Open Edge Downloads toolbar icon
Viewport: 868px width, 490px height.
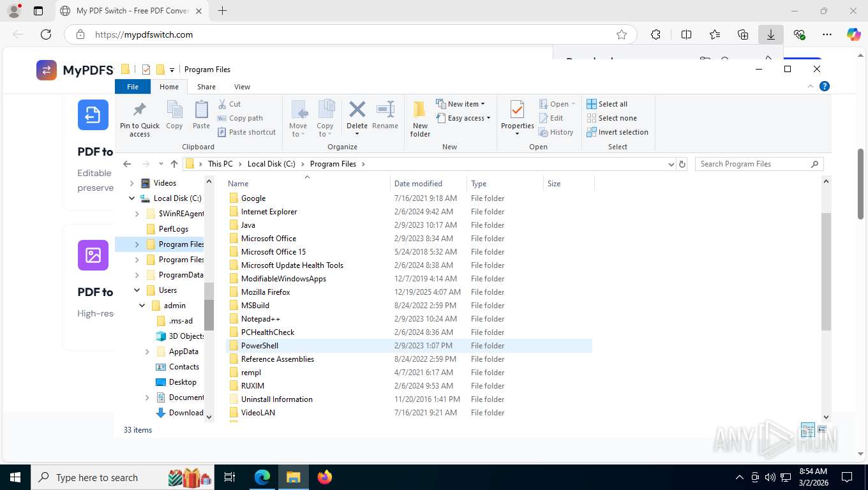pos(771,34)
